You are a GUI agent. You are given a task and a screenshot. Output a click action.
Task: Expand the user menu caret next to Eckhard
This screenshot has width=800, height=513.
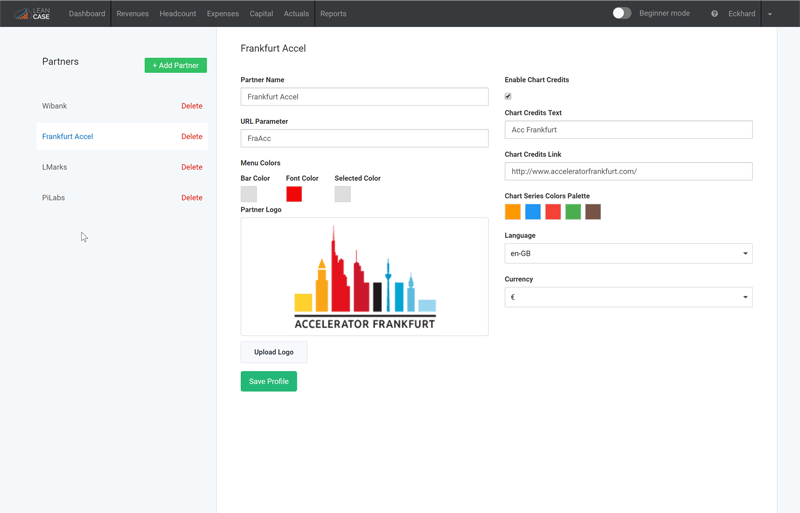pyautogui.click(x=770, y=14)
